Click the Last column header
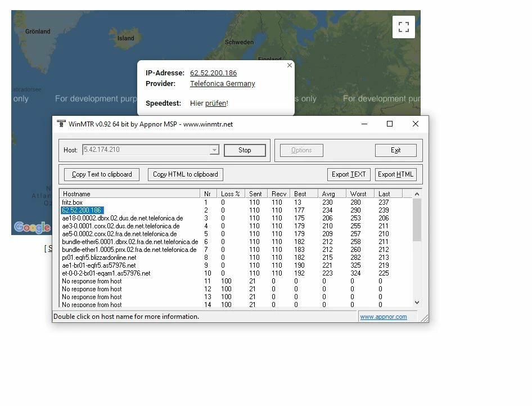The height and width of the screenshot is (406, 532). coord(388,193)
